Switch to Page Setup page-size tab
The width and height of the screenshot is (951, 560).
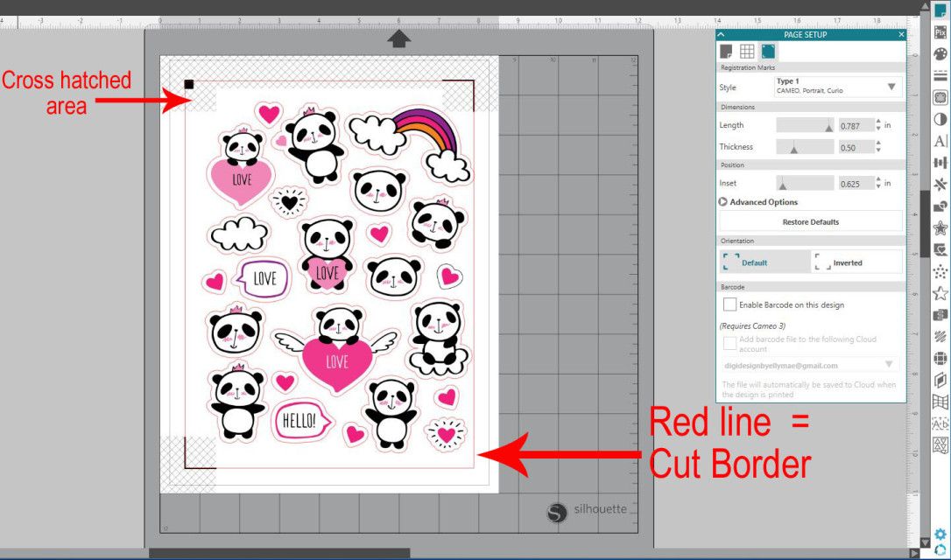(727, 51)
